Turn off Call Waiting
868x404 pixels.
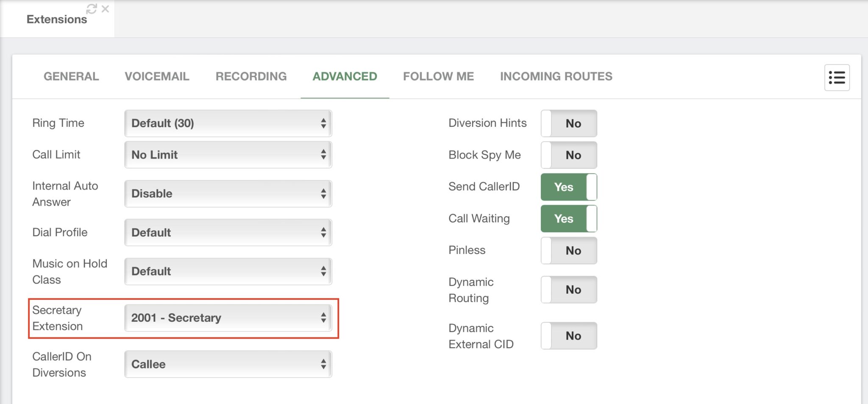[568, 218]
